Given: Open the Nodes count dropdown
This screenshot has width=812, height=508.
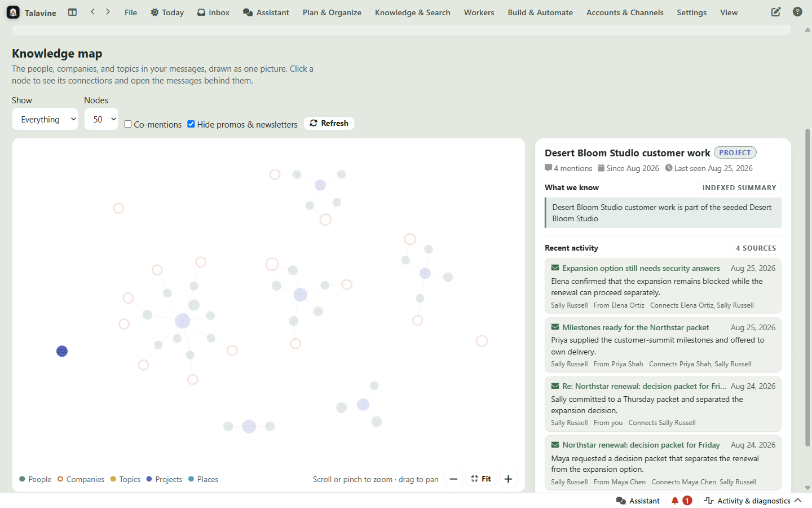Looking at the screenshot, I should point(101,119).
